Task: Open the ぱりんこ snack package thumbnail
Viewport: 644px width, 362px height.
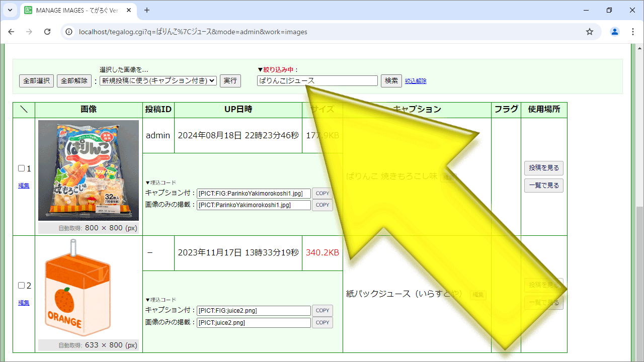Action: 89,170
